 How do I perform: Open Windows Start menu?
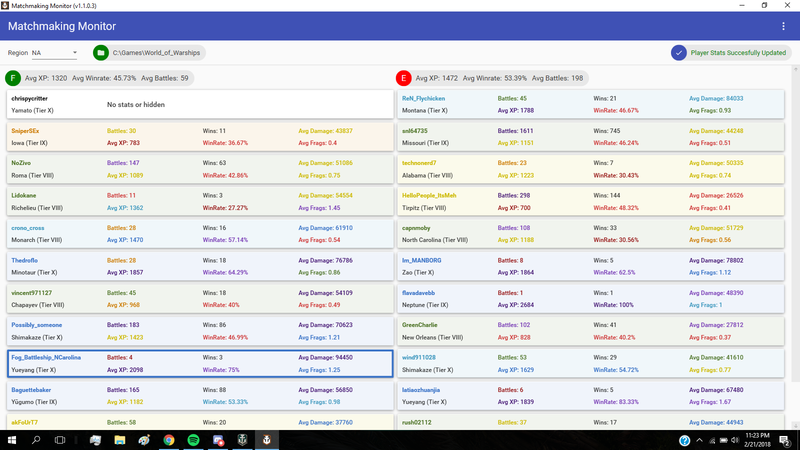pyautogui.click(x=12, y=440)
